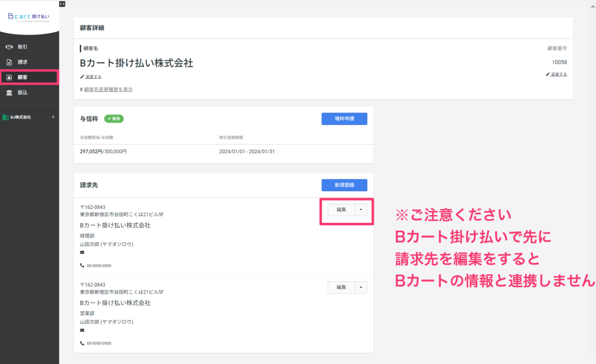596x364 pixels.
Task: Expand the BJ株式会社 company switcher
Action: coord(29,117)
